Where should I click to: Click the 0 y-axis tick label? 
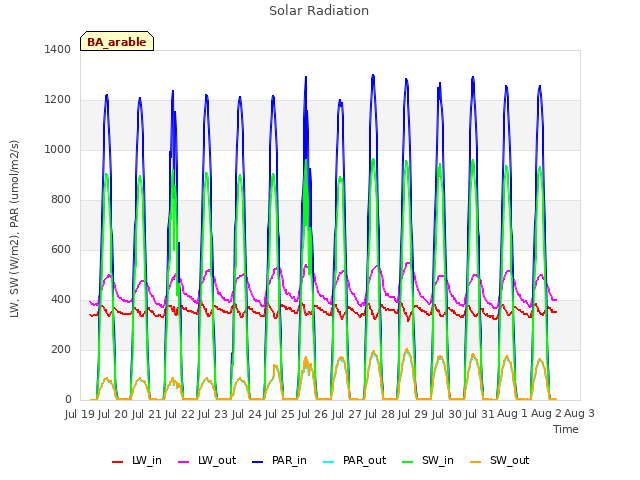point(68,400)
